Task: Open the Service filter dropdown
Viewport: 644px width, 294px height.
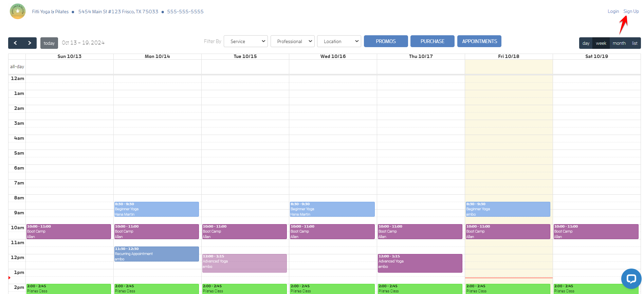Action: pos(246,41)
